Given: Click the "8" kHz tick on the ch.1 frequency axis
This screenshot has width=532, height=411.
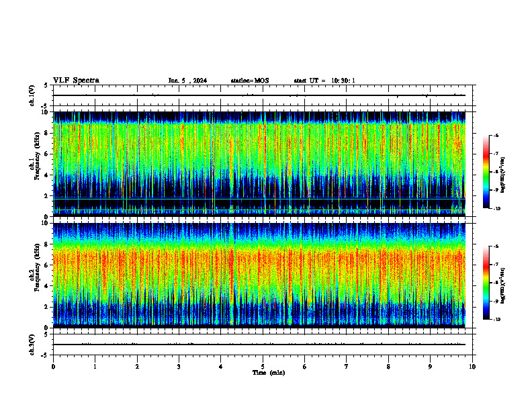Looking at the screenshot, I should pos(47,133).
